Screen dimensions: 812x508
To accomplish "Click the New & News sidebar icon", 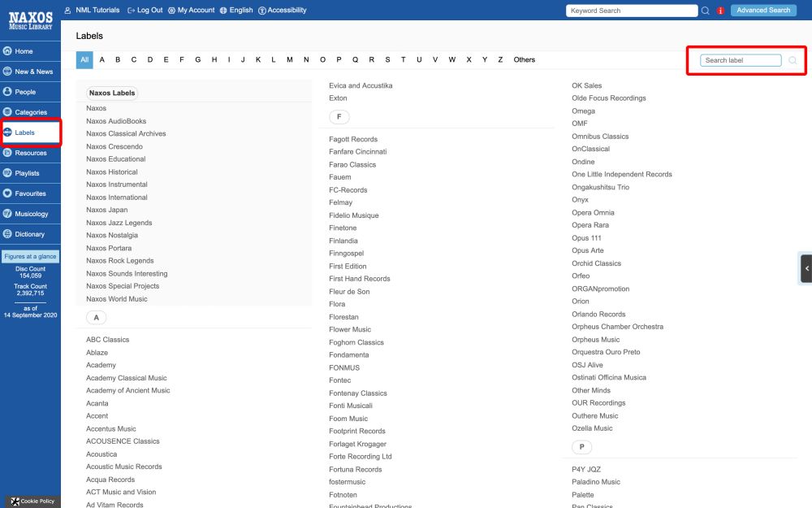I will (x=7, y=71).
